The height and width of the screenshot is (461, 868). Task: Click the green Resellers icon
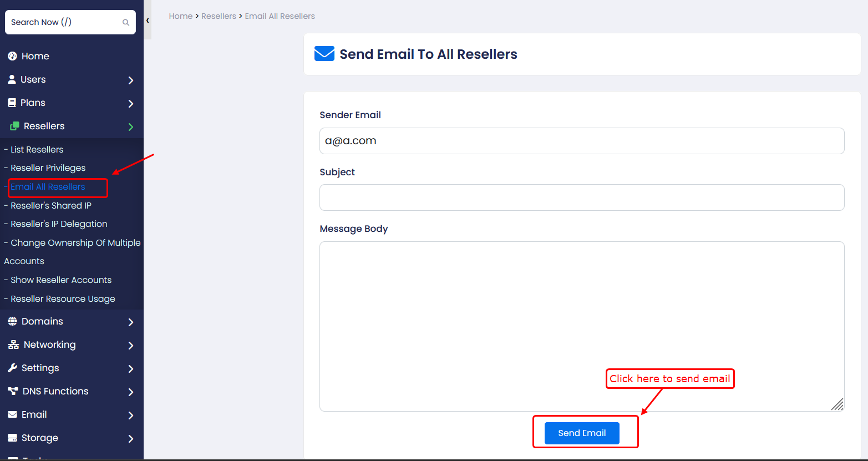point(14,126)
